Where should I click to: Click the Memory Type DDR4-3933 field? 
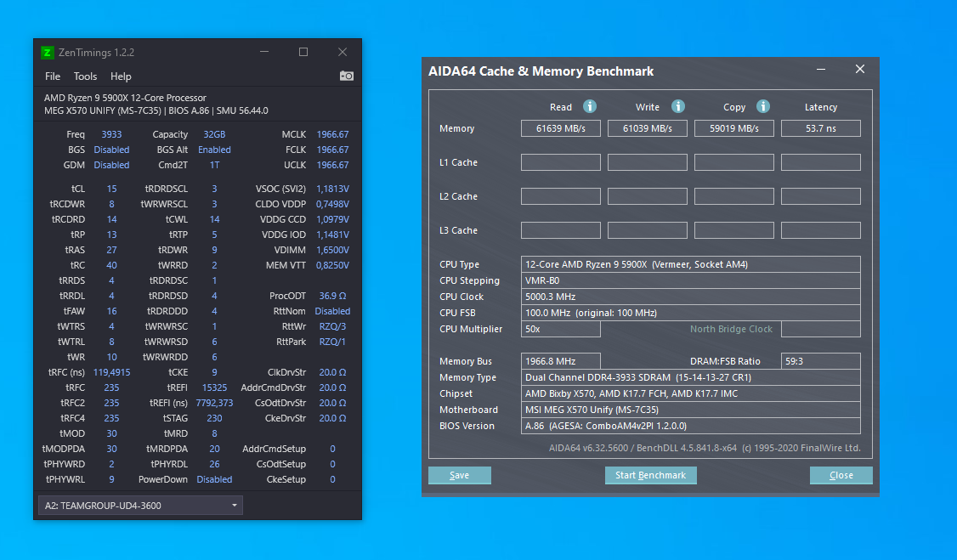(691, 377)
